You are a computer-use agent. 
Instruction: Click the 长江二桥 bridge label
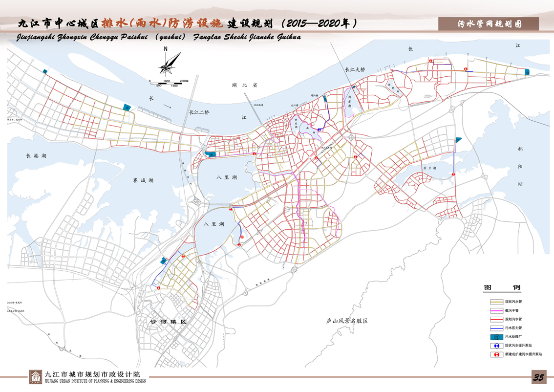pyautogui.click(x=199, y=112)
